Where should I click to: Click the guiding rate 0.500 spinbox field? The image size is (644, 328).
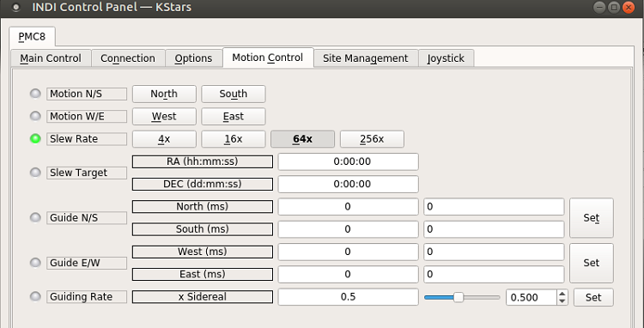(x=532, y=297)
